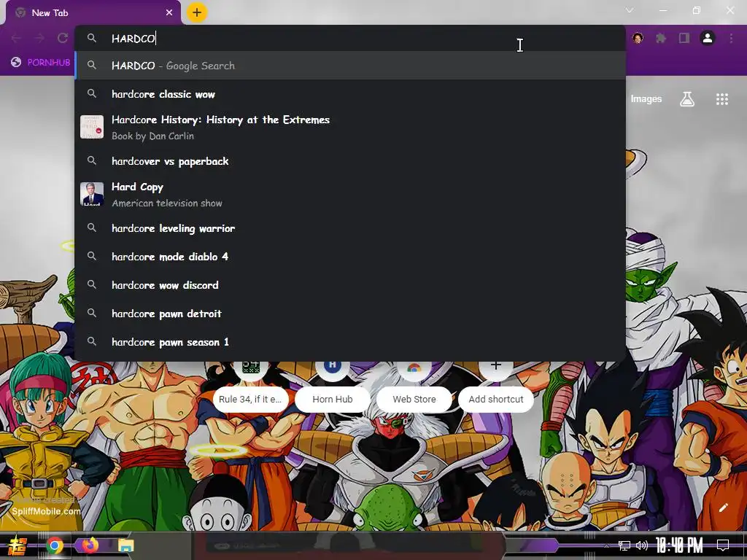747x560 pixels.
Task: Click the avatar extension icon in toolbar
Action: point(638,38)
